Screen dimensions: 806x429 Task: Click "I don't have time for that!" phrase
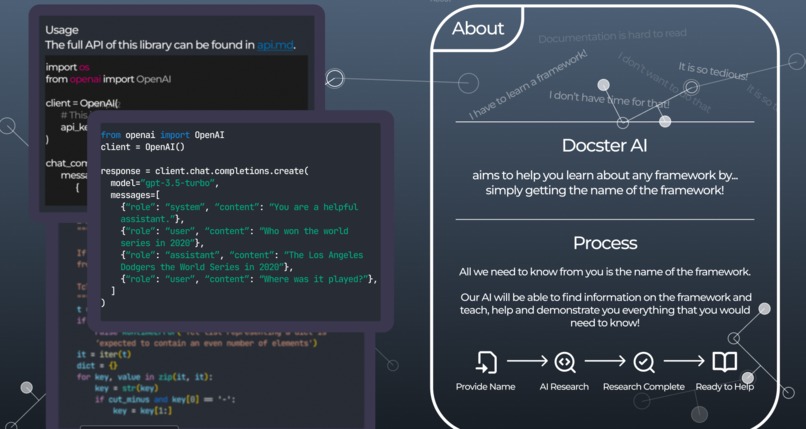tap(609, 100)
